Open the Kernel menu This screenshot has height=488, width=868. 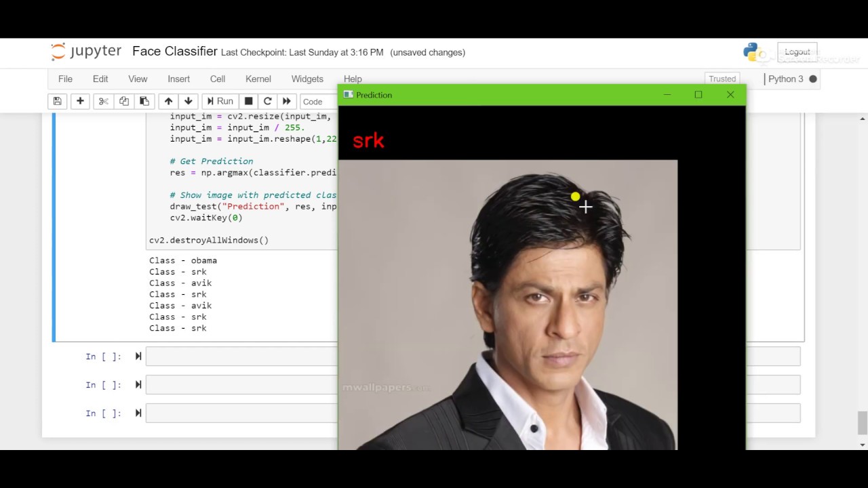[x=258, y=79]
